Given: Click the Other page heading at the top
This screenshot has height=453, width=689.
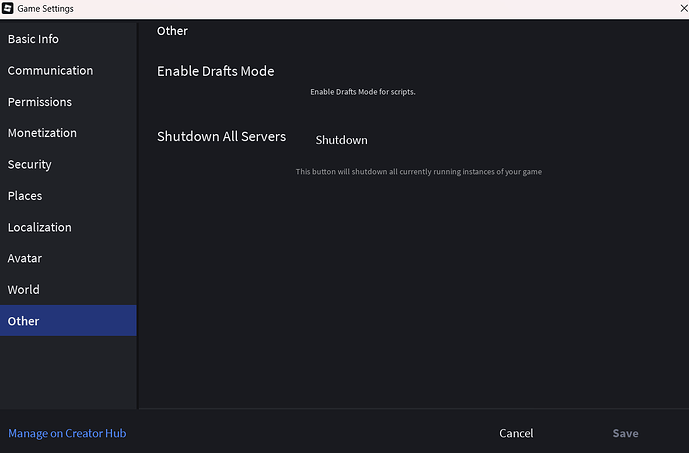Looking at the screenshot, I should (x=172, y=31).
